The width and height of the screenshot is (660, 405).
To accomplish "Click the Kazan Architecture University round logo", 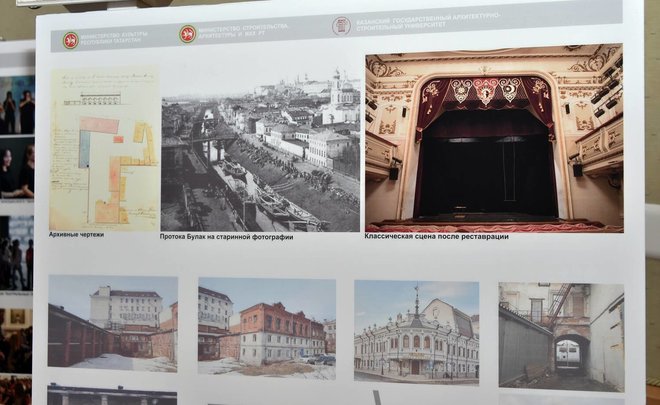I will pyautogui.click(x=341, y=25).
